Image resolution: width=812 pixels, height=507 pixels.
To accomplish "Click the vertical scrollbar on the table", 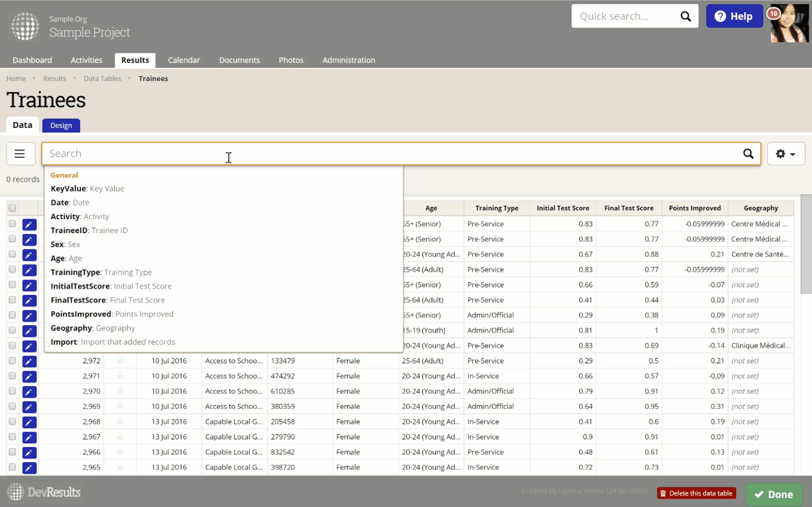I will [x=806, y=245].
